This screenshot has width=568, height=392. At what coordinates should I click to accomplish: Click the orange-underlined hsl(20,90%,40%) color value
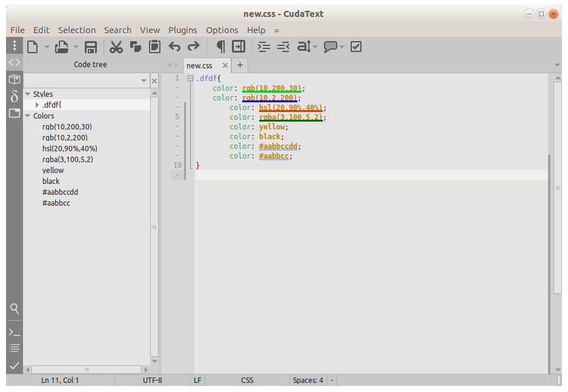[x=291, y=108]
